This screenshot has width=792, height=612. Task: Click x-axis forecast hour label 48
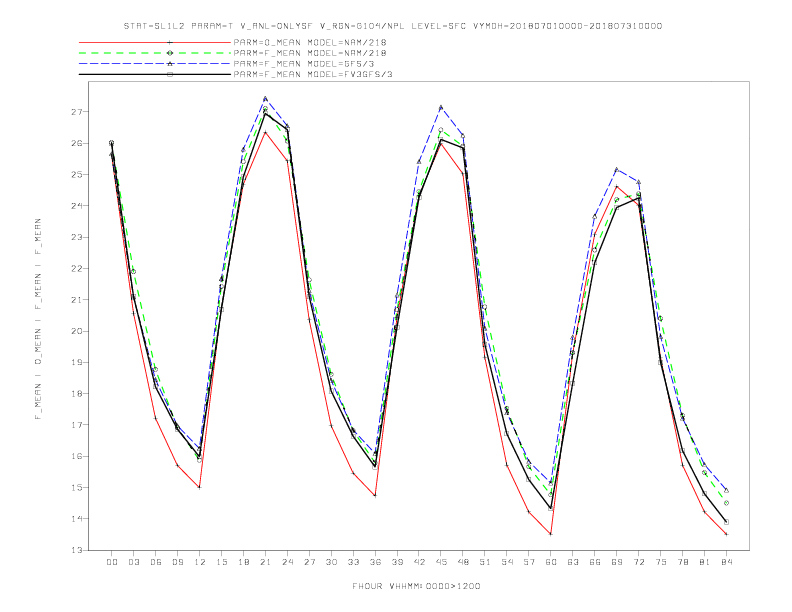click(463, 562)
